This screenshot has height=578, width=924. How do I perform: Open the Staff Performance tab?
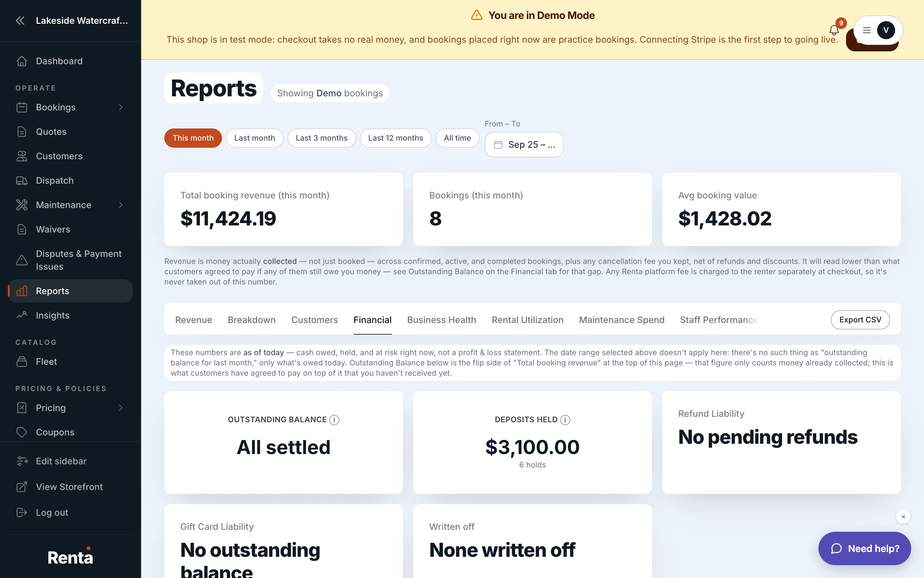[x=719, y=320]
